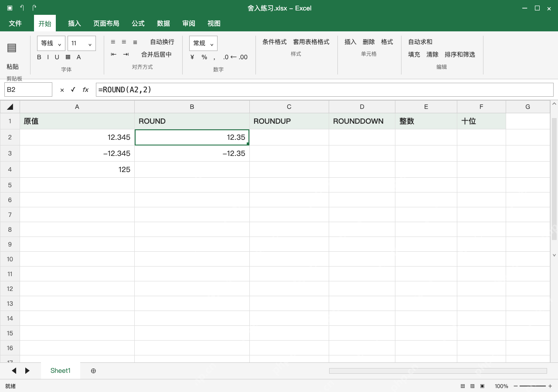Open the font size 11 dropdown

pyautogui.click(x=82, y=43)
